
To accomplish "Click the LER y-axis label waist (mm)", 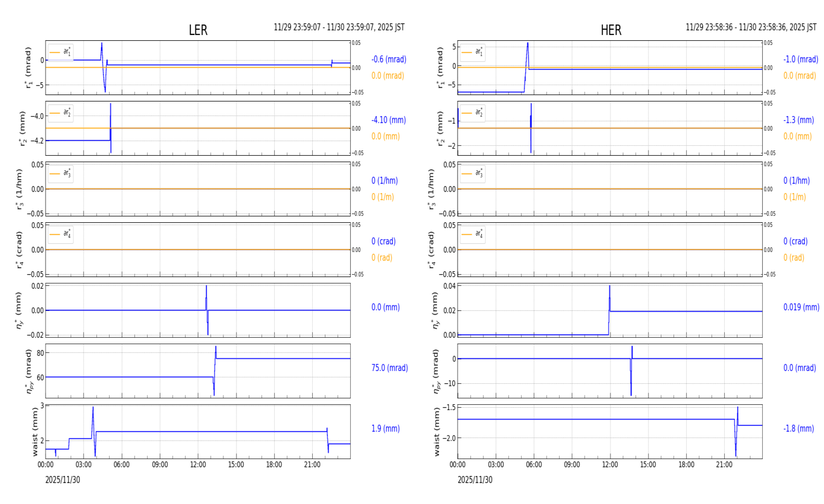I will [x=35, y=432].
